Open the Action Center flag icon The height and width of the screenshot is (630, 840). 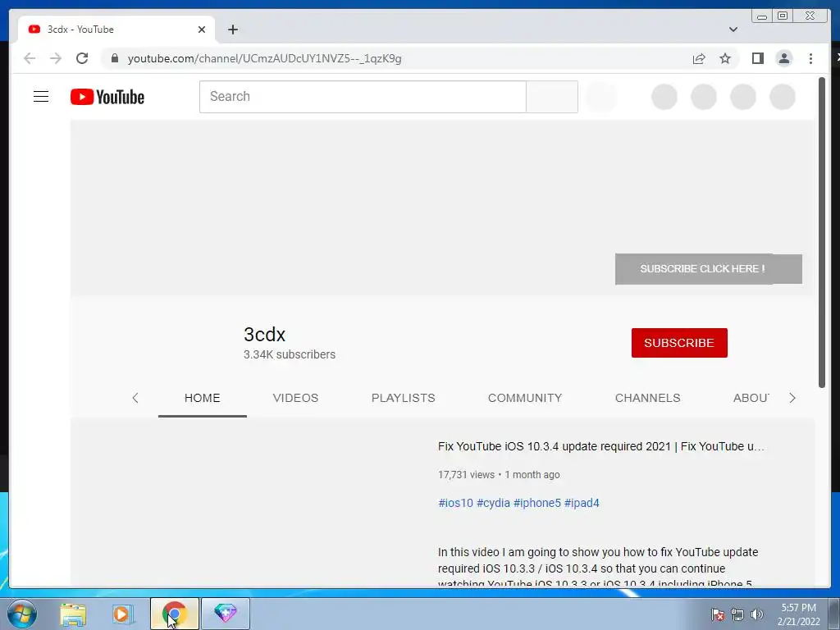(718, 614)
